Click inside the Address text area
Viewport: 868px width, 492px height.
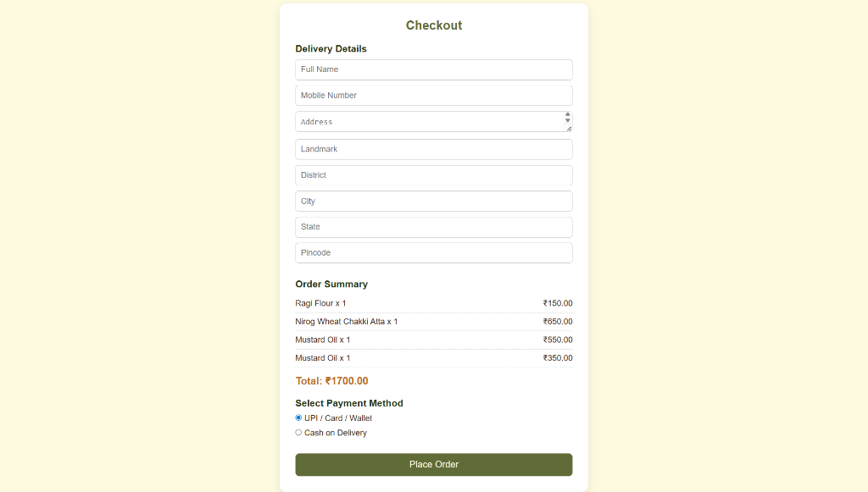tap(428, 122)
